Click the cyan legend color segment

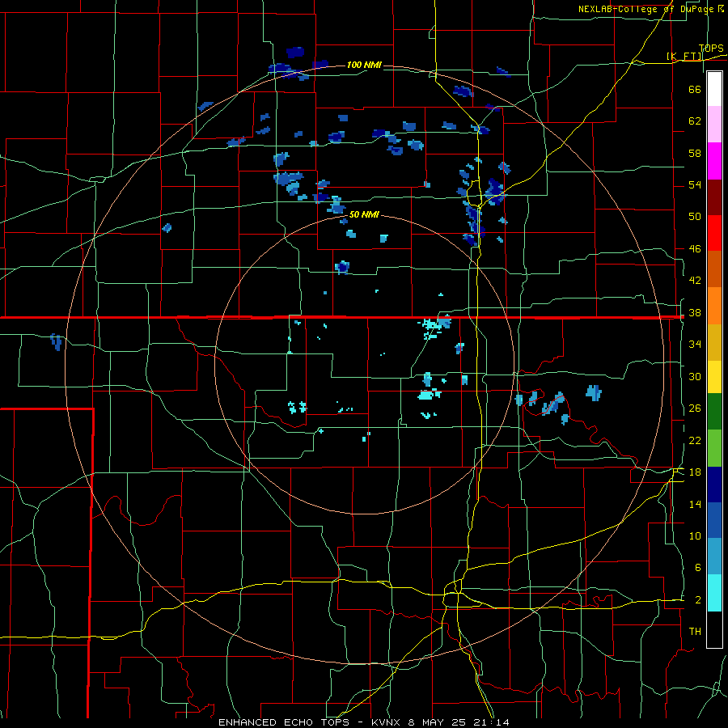714,593
